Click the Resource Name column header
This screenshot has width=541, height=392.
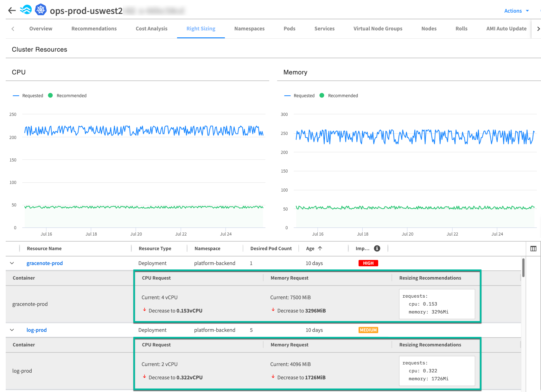point(44,249)
